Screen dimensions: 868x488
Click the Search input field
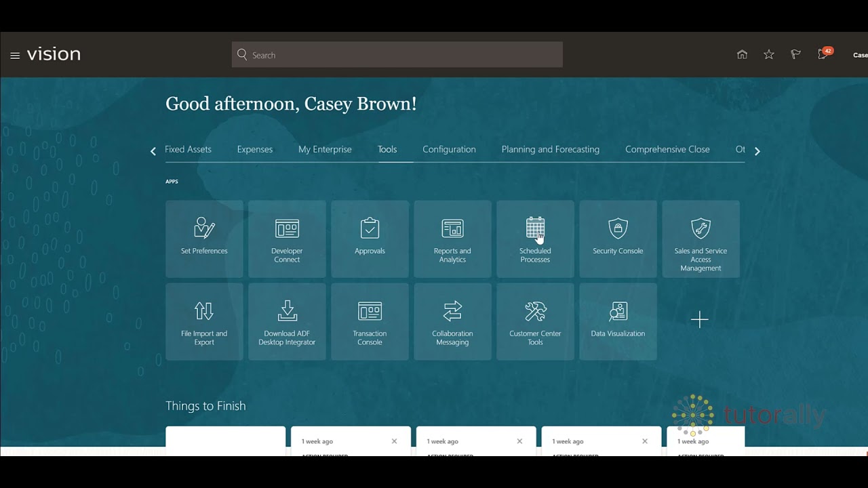tap(397, 55)
